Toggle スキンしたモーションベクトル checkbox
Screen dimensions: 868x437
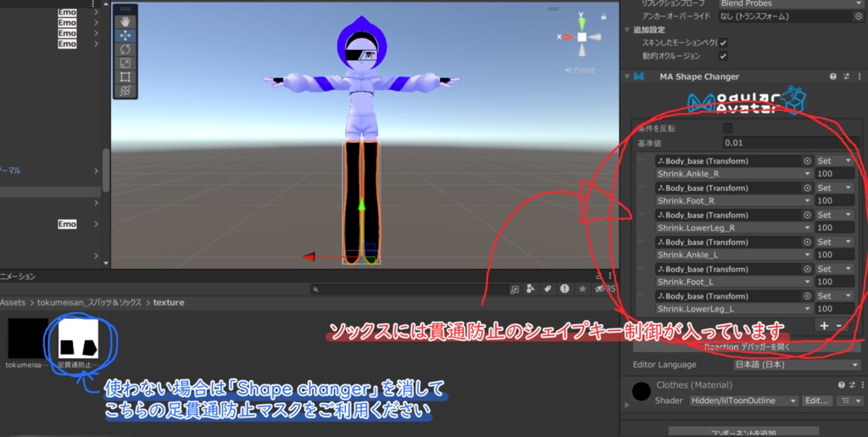723,42
